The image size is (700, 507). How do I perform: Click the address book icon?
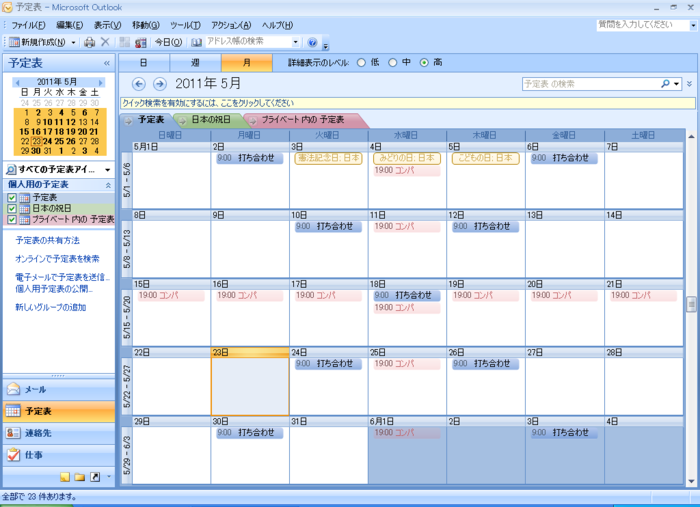click(x=196, y=42)
